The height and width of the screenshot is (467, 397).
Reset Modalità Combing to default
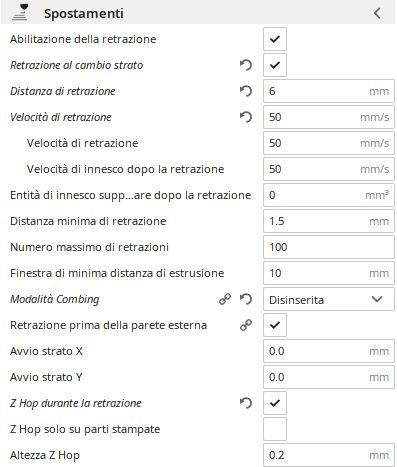[246, 299]
